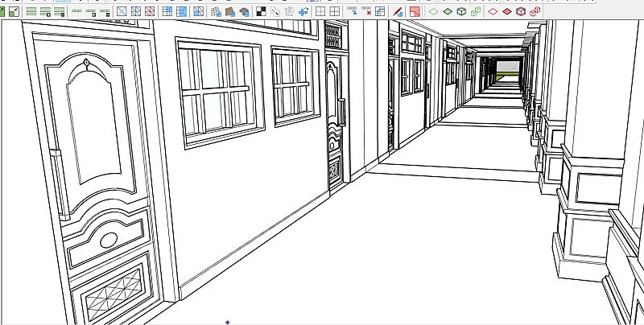644x325 pixels.
Task: Select the green multiple cubes icon
Action: click(x=475, y=11)
